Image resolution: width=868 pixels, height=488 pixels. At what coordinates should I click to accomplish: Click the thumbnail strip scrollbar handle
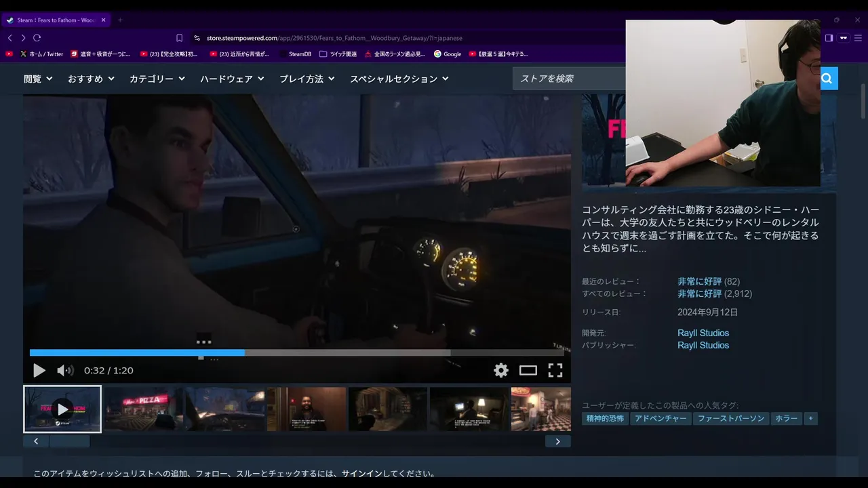pyautogui.click(x=69, y=441)
